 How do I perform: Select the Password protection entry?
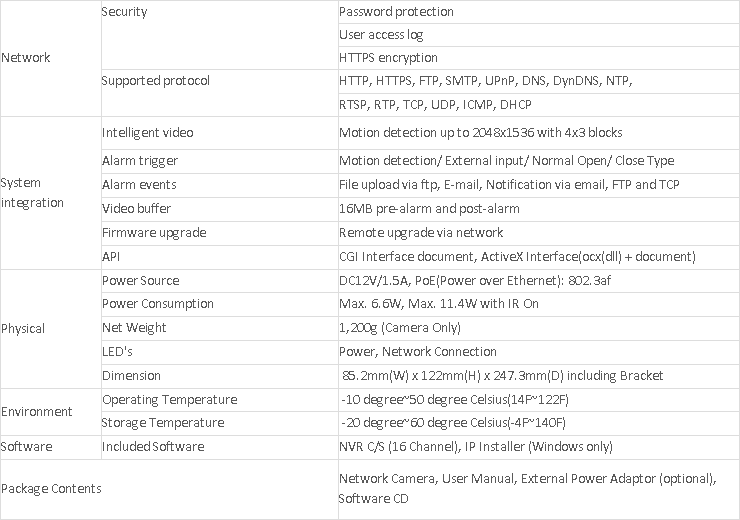[396, 12]
